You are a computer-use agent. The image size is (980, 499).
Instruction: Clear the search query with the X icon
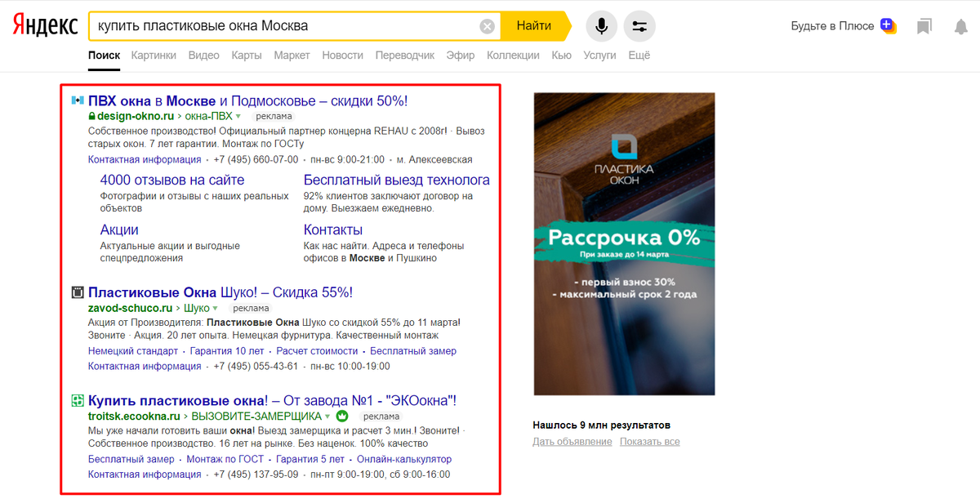point(488,25)
